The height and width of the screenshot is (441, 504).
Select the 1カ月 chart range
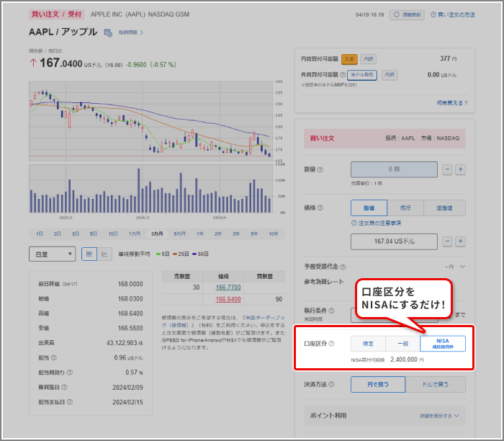135,234
